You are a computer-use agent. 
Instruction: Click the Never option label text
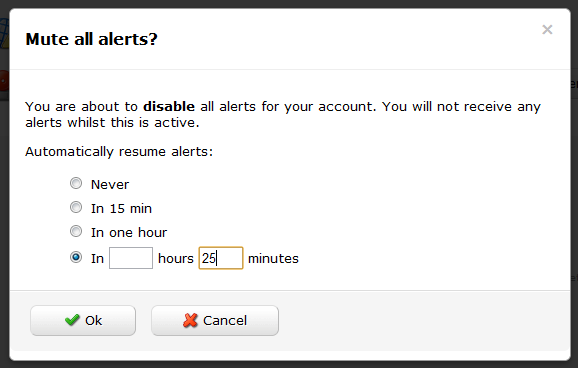(110, 184)
